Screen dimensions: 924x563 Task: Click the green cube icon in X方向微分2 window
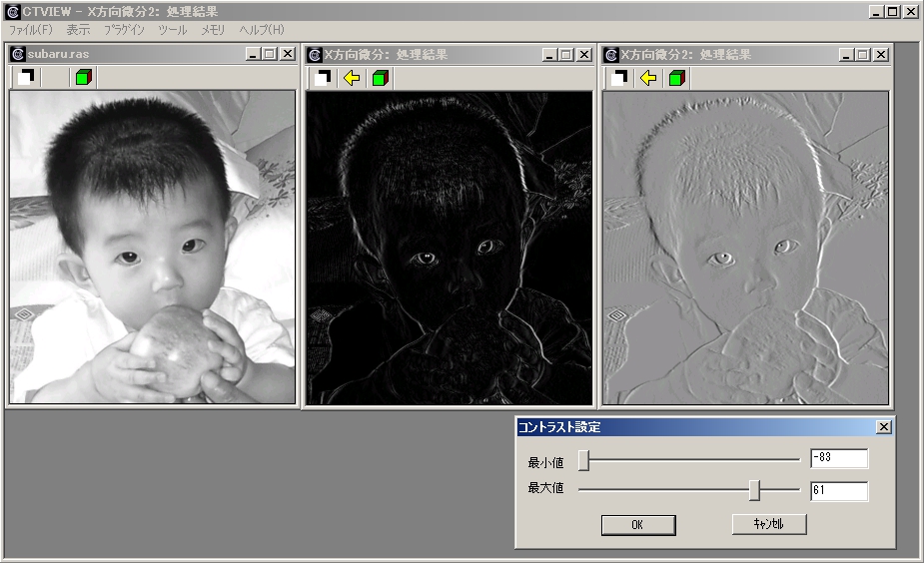coord(677,78)
